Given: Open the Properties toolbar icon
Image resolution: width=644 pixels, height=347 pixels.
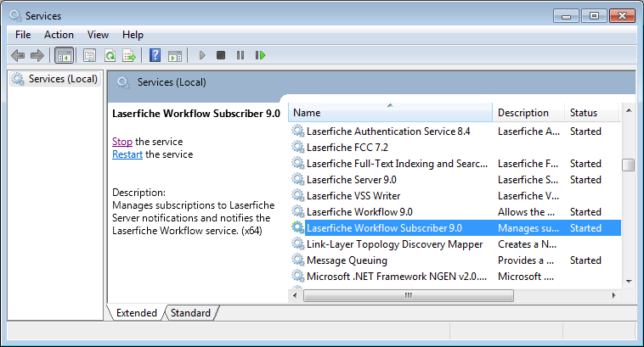Looking at the screenshot, I should [x=89, y=55].
